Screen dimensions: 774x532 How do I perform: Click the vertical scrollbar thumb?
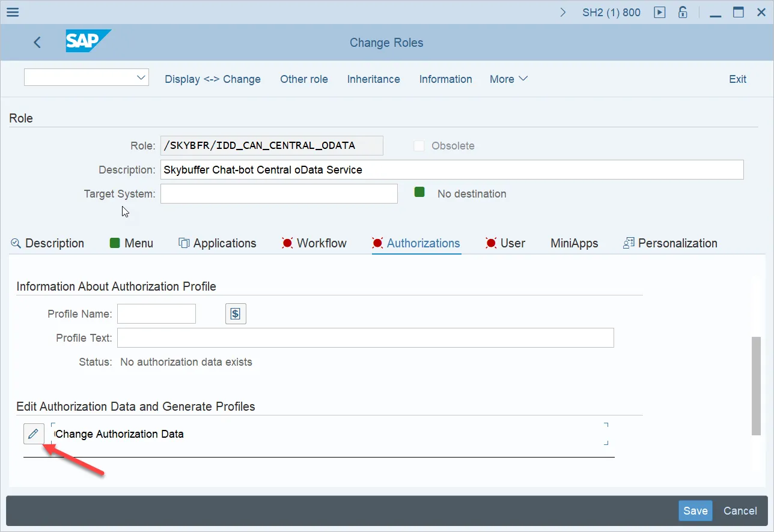tap(756, 386)
